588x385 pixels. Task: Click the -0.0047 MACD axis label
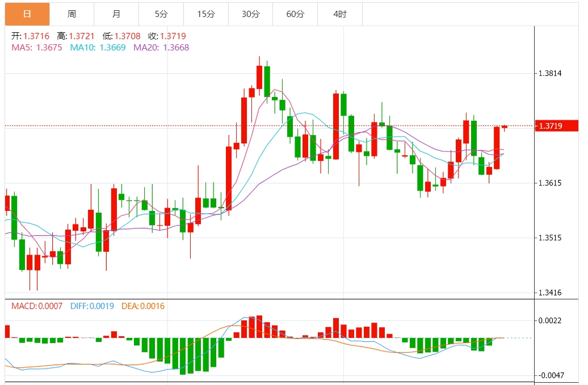coord(550,375)
